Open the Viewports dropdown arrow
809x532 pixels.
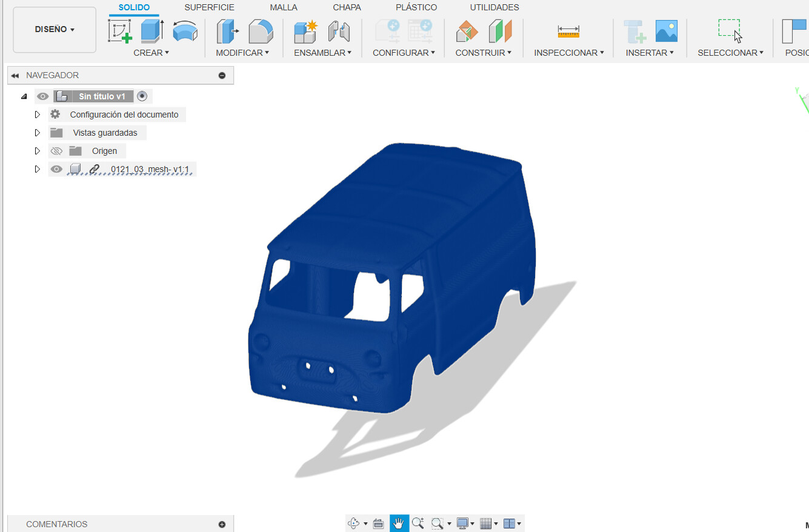pos(519,524)
